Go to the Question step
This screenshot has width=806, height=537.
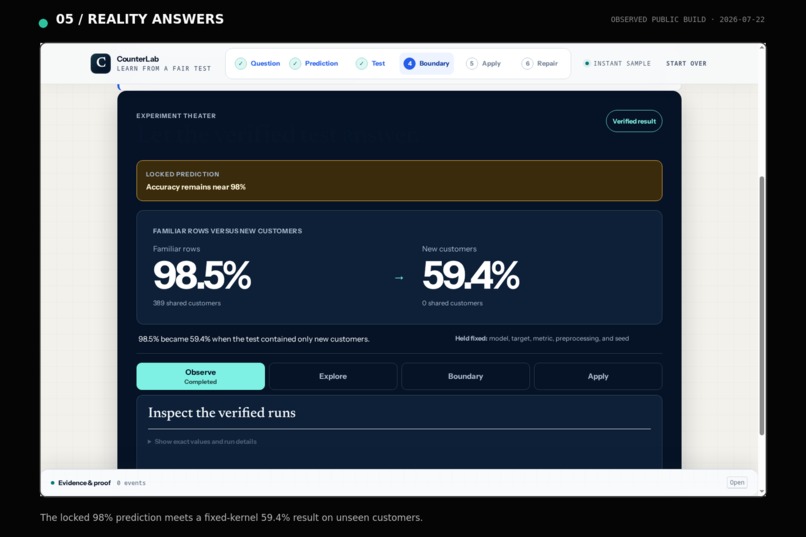pos(258,64)
